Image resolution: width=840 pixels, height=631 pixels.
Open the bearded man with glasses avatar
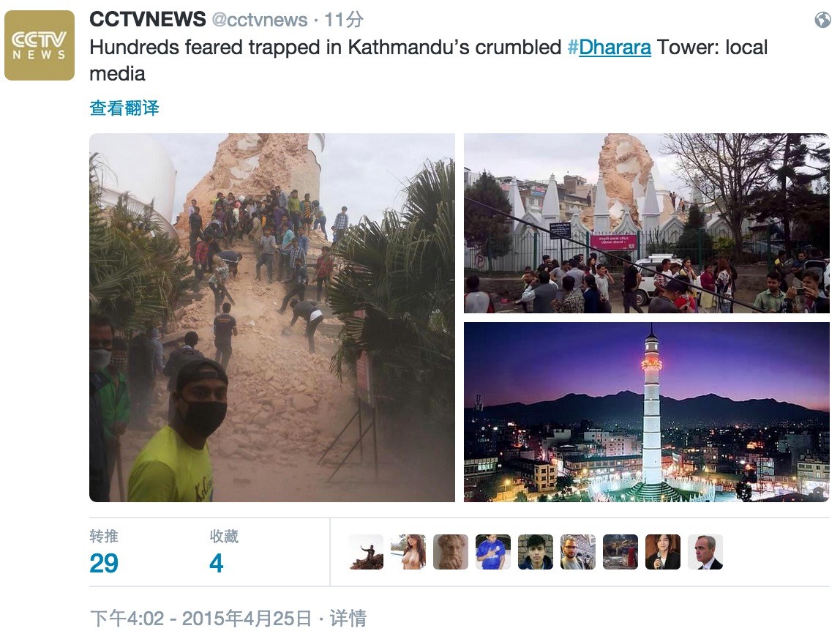577,552
